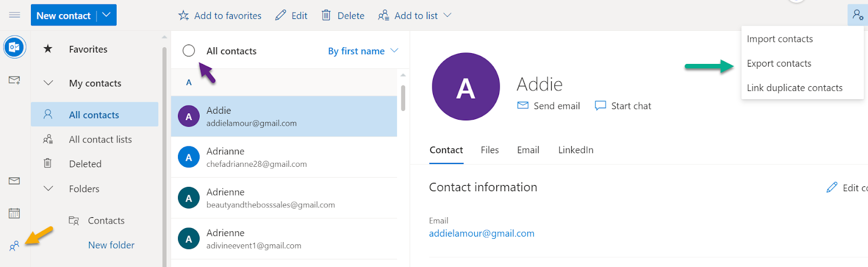Click the chefadrianne28@gmail.com address

click(x=257, y=164)
